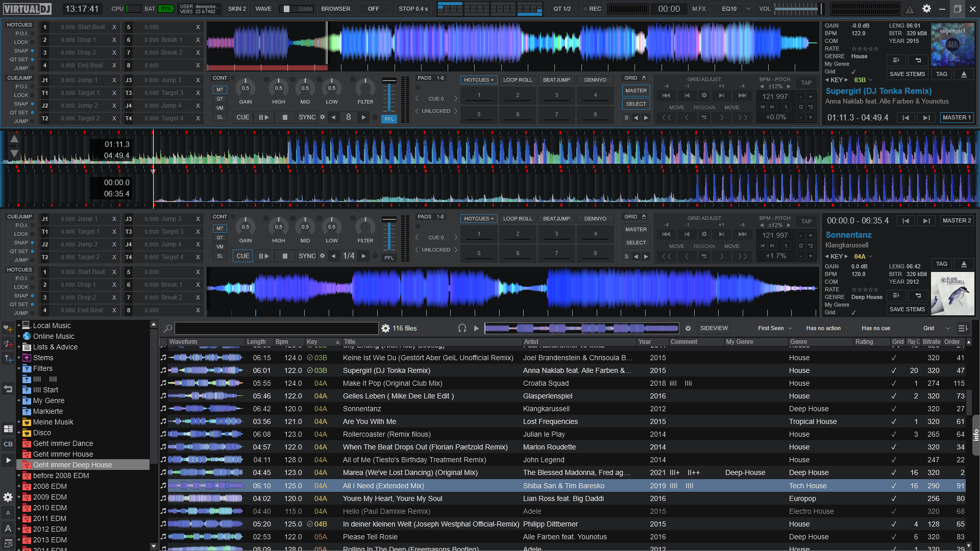This screenshot has height=551, width=980.
Task: Toggle MT master tempo on top deck
Action: 219,90
